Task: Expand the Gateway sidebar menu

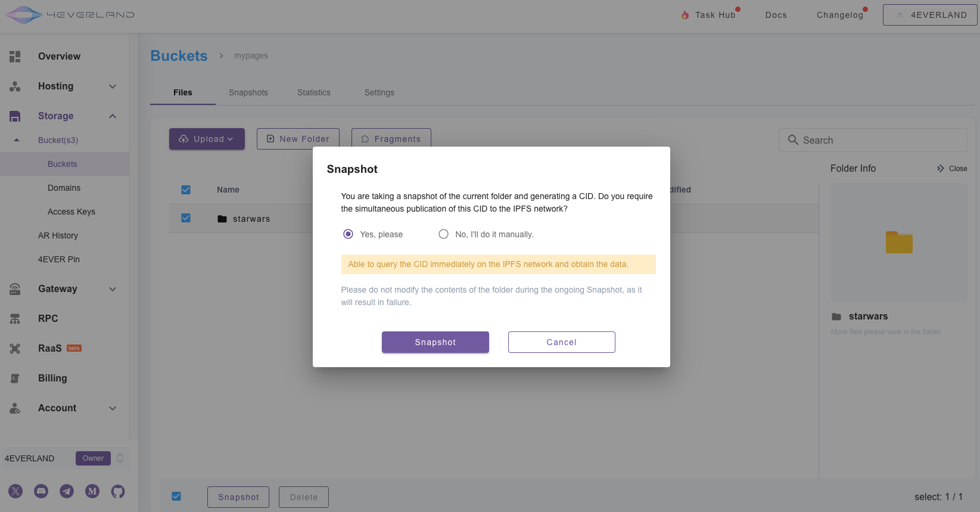Action: point(113,289)
